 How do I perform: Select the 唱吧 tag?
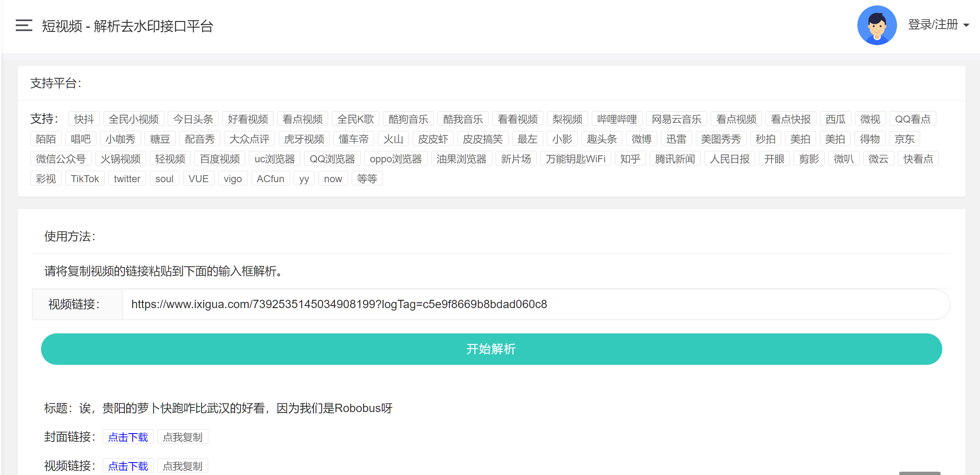pos(81,139)
